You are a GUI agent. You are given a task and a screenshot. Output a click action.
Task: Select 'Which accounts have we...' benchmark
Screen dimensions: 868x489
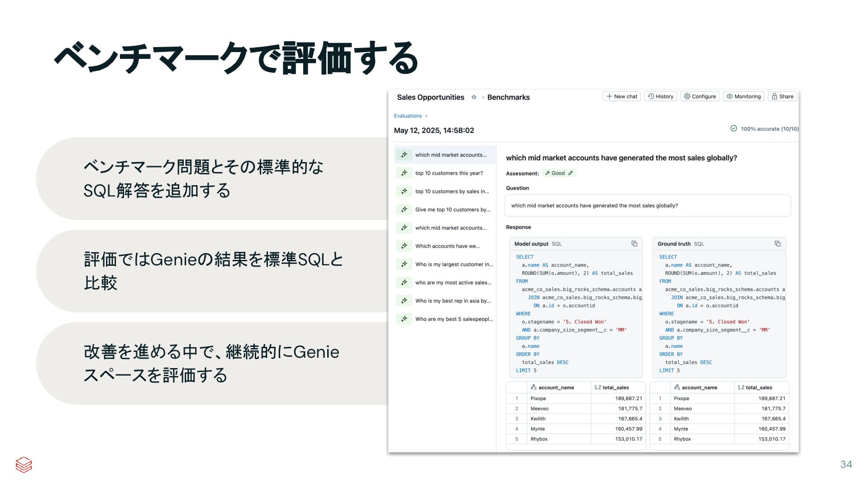445,246
